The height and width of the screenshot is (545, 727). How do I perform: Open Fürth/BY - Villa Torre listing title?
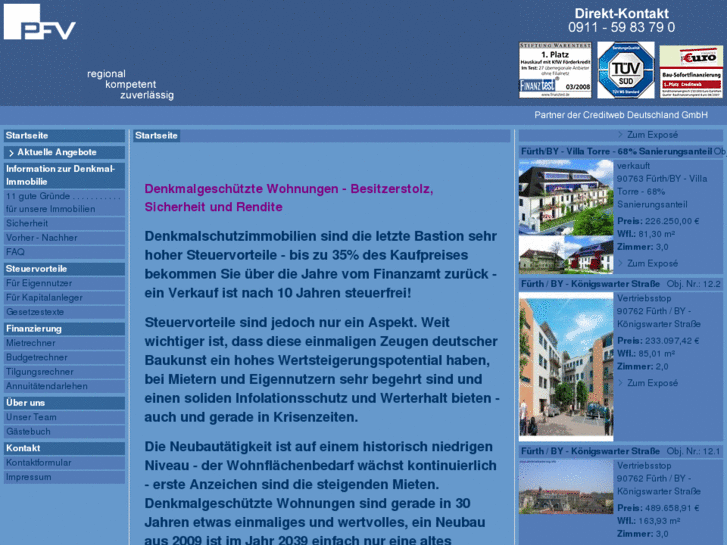616,151
